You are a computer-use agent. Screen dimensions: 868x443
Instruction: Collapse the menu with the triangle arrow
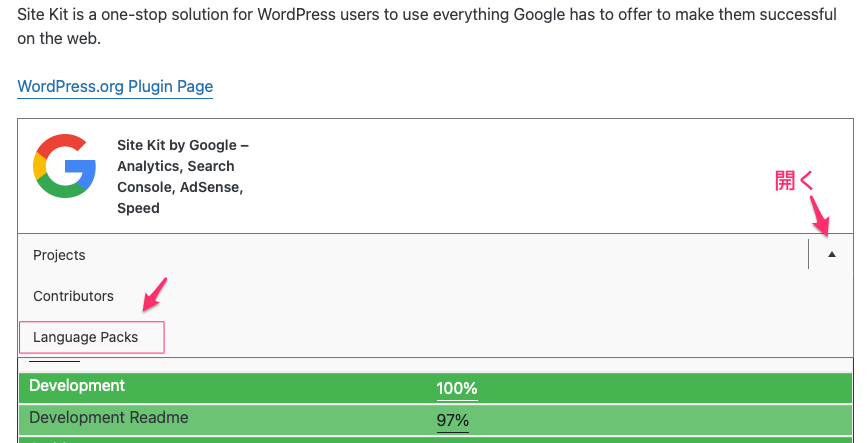coord(832,255)
